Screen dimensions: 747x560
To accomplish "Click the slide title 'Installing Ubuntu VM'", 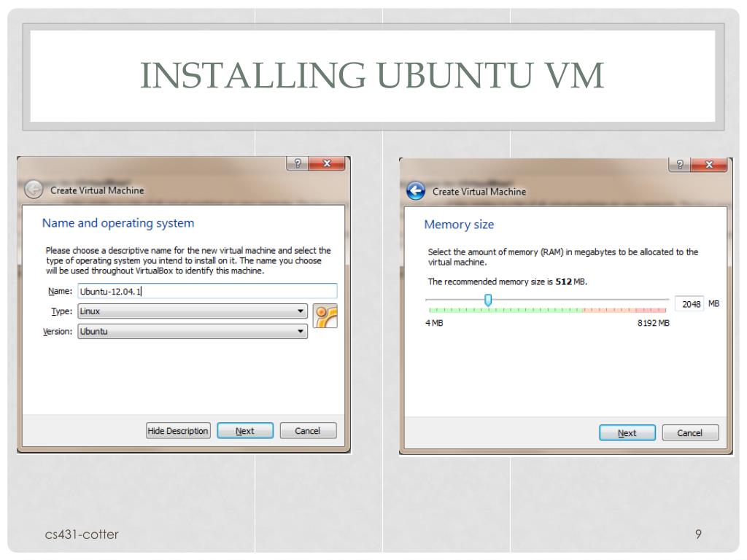I will click(372, 75).
